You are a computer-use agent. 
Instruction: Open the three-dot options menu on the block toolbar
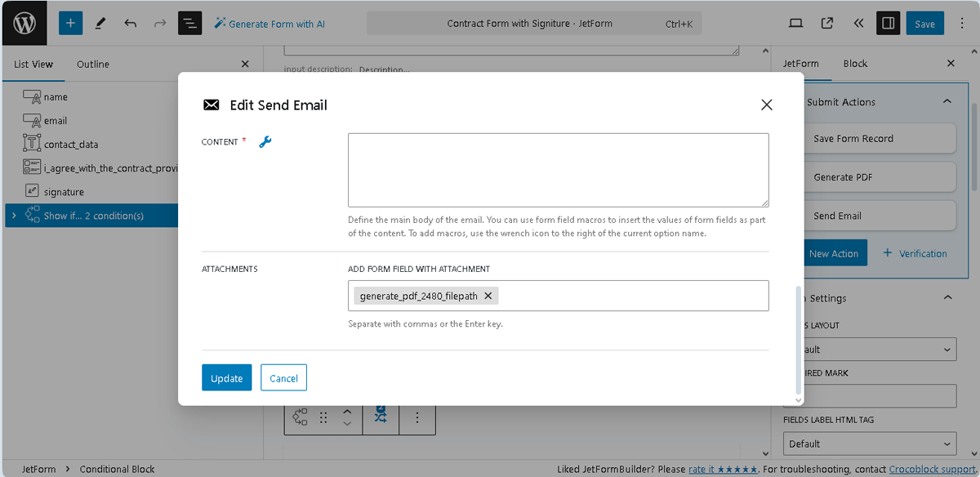(417, 417)
